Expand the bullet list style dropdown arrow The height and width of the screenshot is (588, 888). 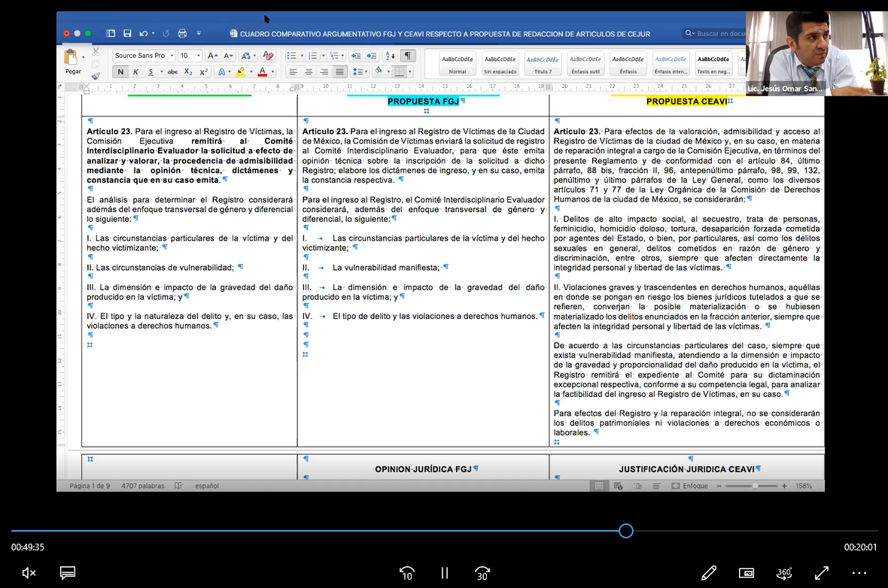(302, 56)
